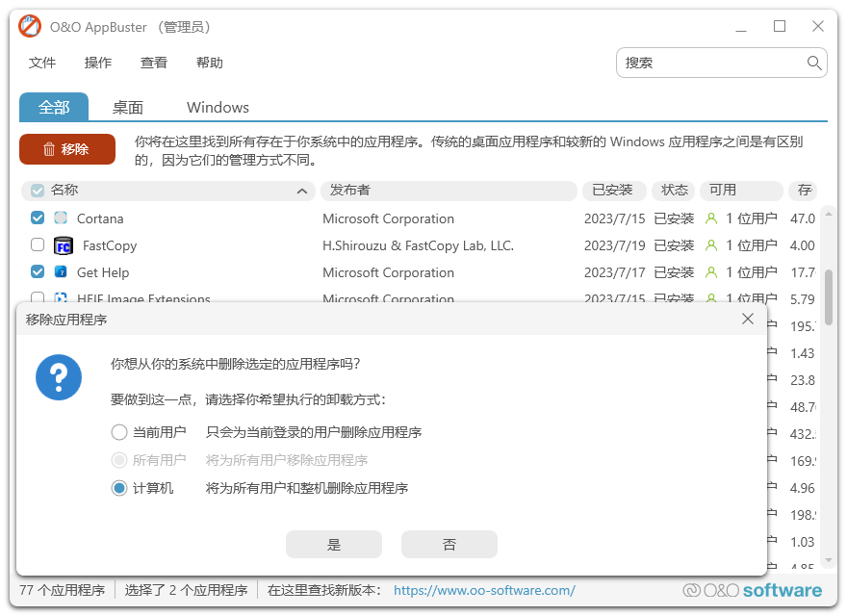Switch to the Windows tab
Viewport: 847px width, 616px height.
[218, 107]
